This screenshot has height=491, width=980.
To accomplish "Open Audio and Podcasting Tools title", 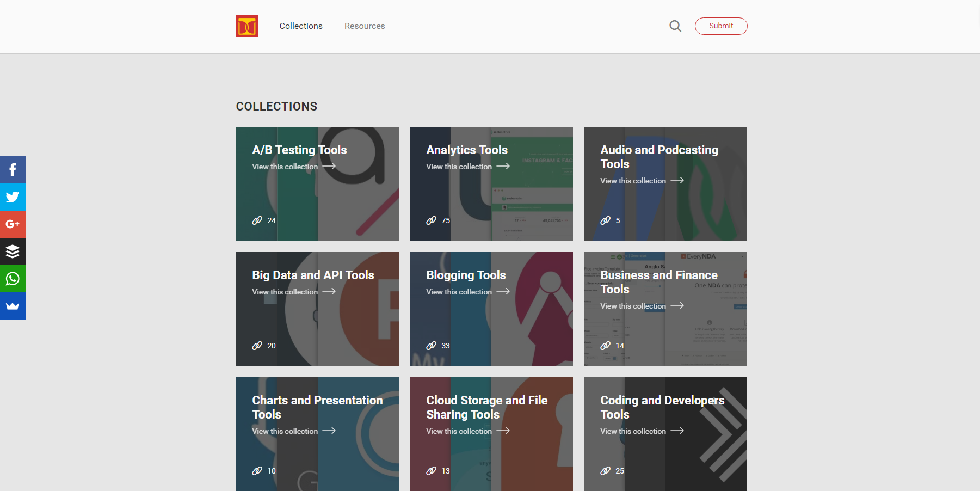I will tap(659, 157).
